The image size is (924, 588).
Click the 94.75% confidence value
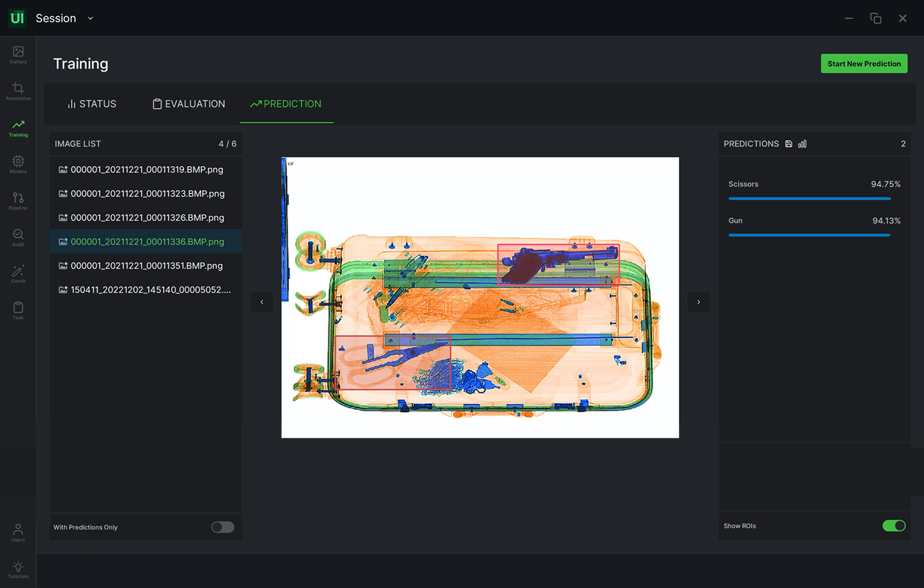click(x=886, y=184)
